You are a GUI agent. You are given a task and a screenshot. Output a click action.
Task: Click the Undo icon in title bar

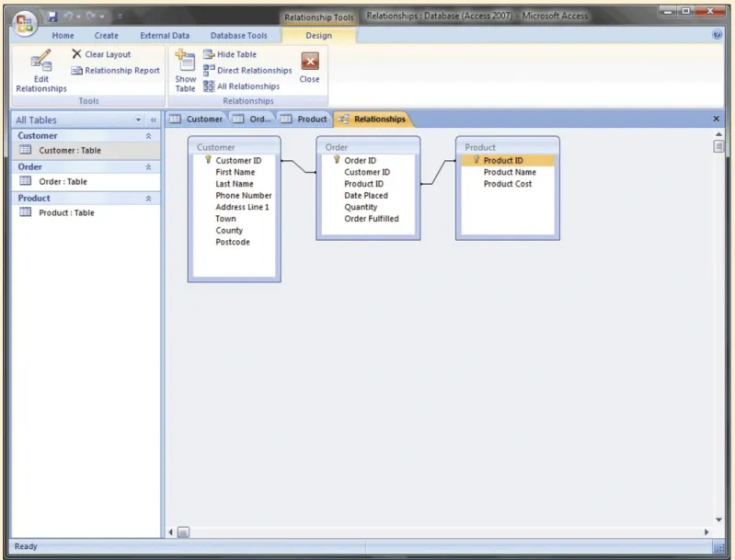point(68,17)
